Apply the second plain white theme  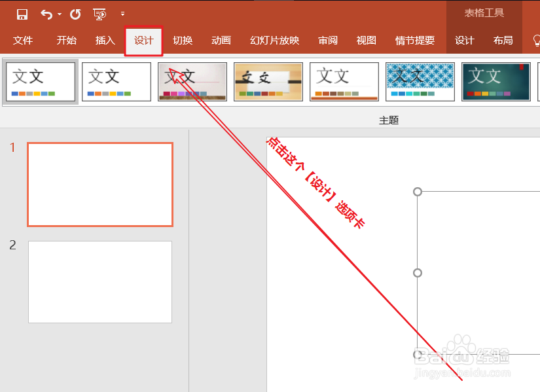click(x=117, y=82)
